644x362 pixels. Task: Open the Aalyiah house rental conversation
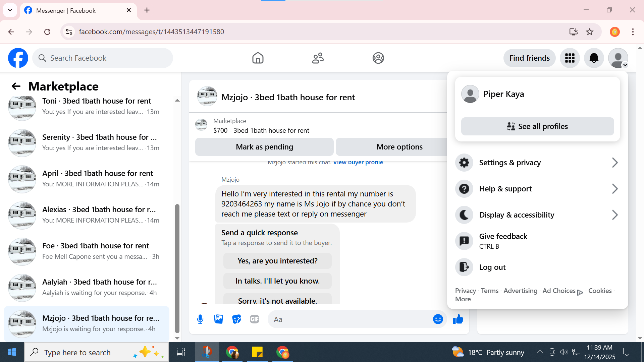click(x=87, y=287)
